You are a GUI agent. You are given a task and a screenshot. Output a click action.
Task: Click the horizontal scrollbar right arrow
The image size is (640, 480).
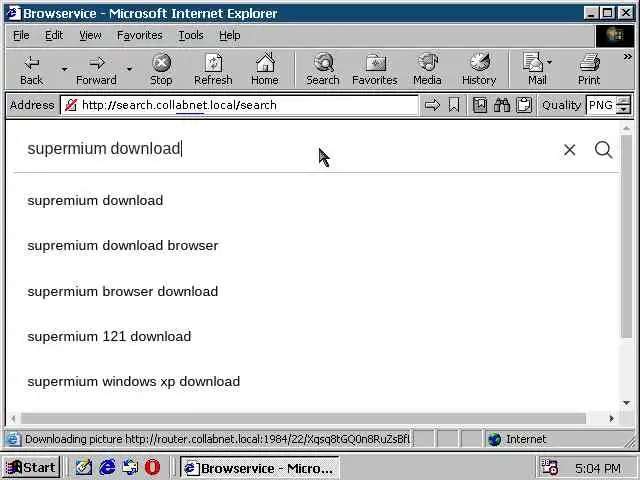point(611,418)
